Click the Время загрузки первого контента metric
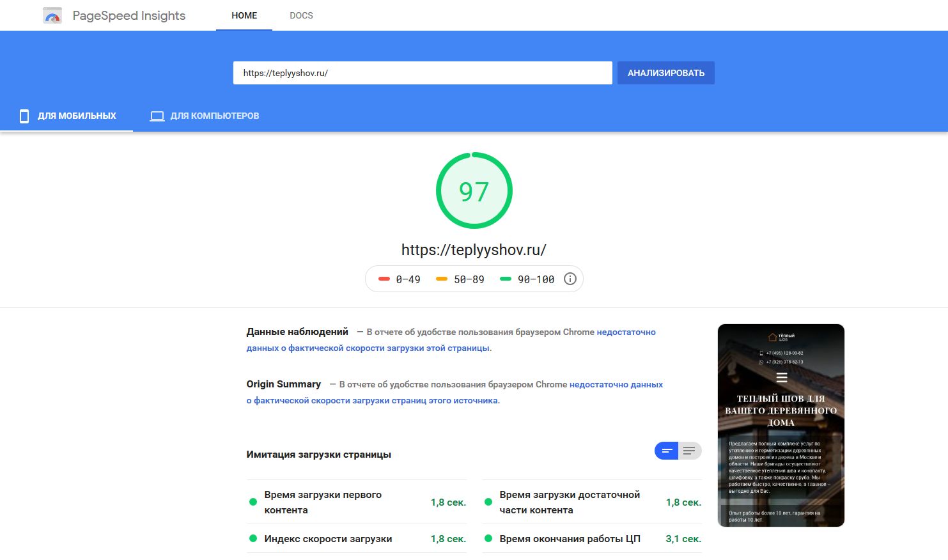This screenshot has width=948, height=560. click(357, 502)
